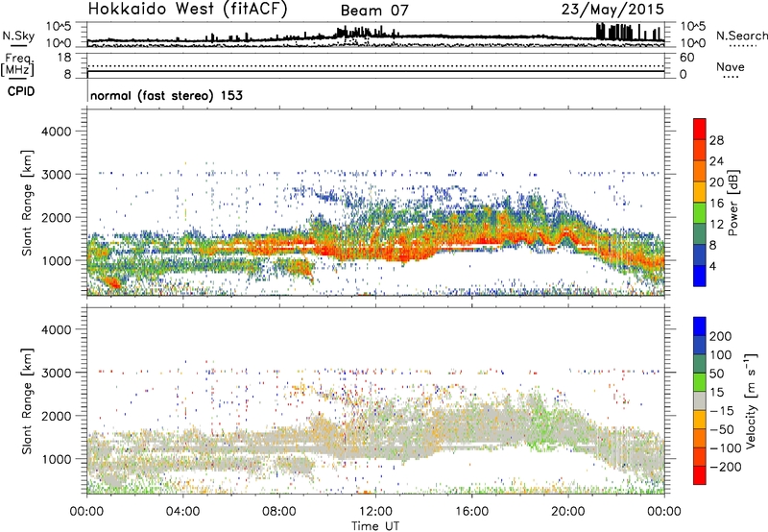Click the date '23/May/2015'

612,10
